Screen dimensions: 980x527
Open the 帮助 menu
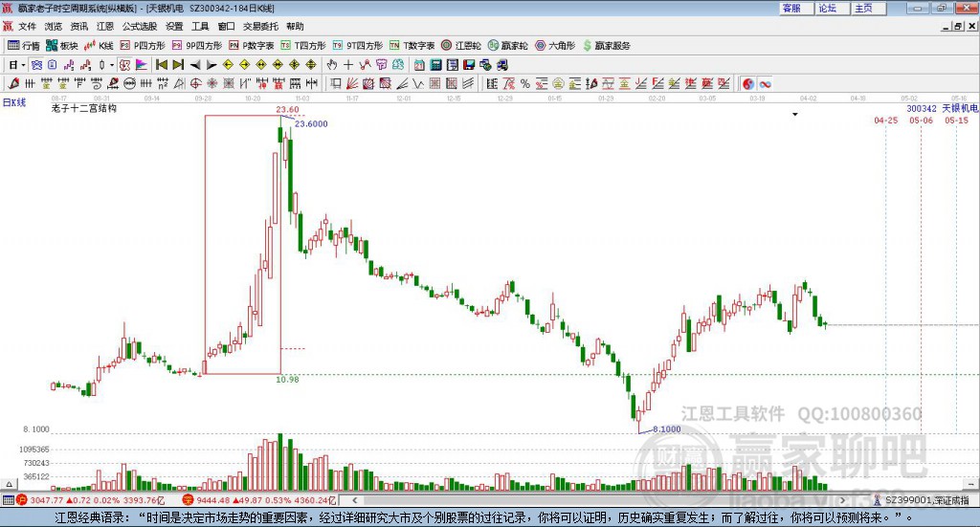pos(295,26)
